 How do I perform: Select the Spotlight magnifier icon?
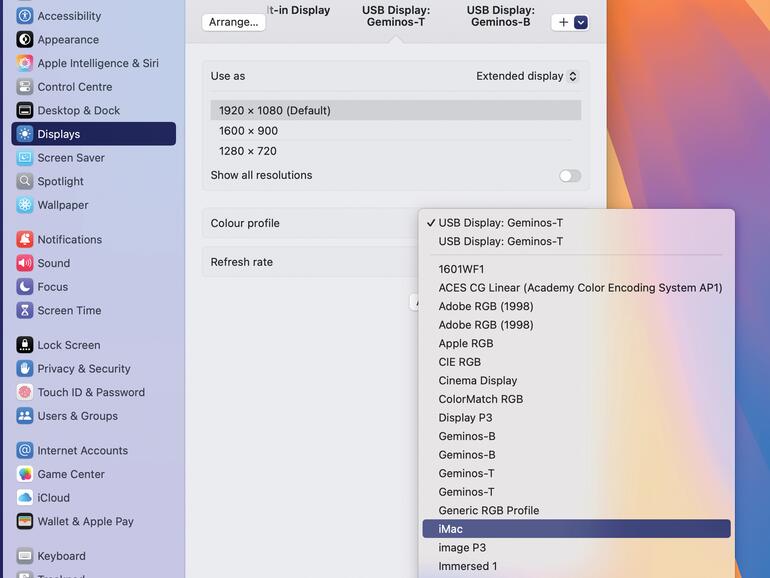point(25,181)
